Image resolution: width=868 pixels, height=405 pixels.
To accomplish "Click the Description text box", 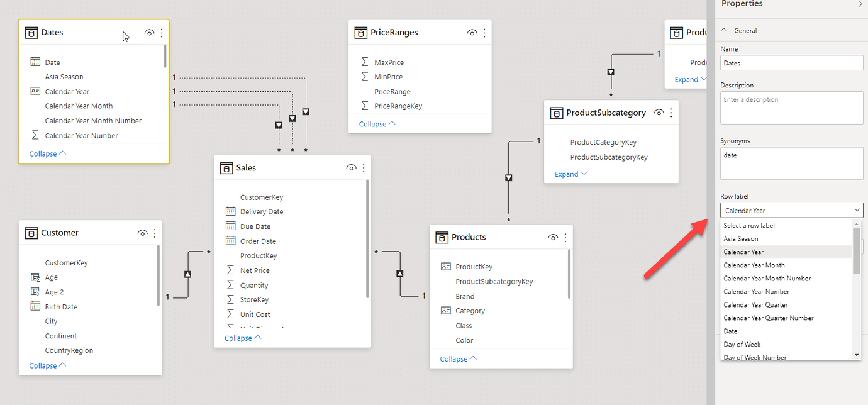I will tap(791, 107).
